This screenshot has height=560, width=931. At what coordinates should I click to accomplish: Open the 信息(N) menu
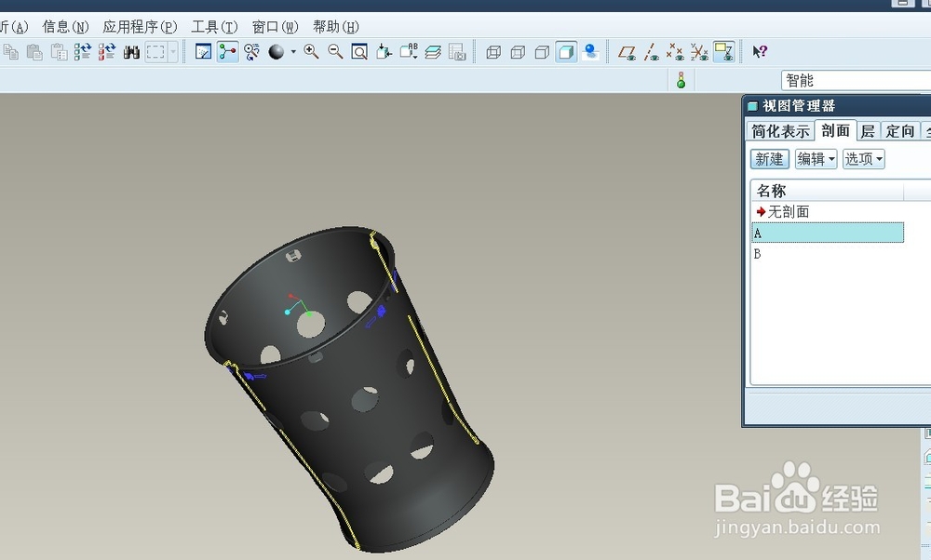point(65,27)
